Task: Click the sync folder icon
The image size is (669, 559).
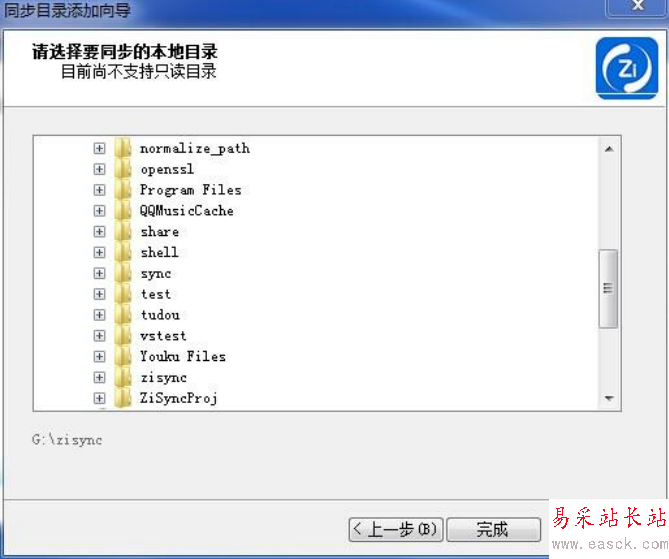Action: (123, 273)
